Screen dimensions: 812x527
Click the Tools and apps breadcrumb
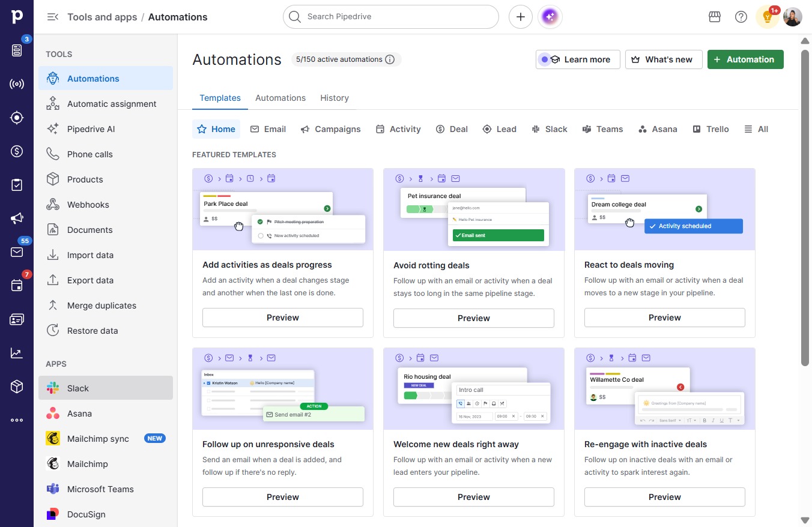[x=102, y=17]
